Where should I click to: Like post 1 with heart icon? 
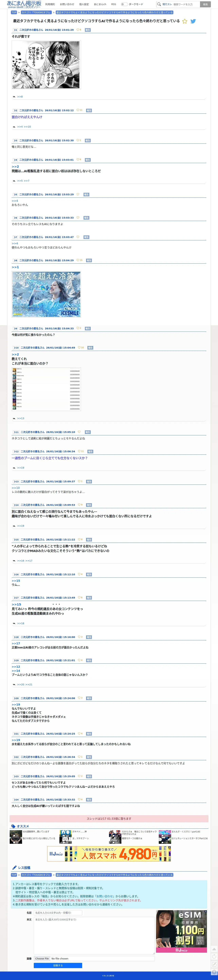pyautogui.click(x=78, y=30)
